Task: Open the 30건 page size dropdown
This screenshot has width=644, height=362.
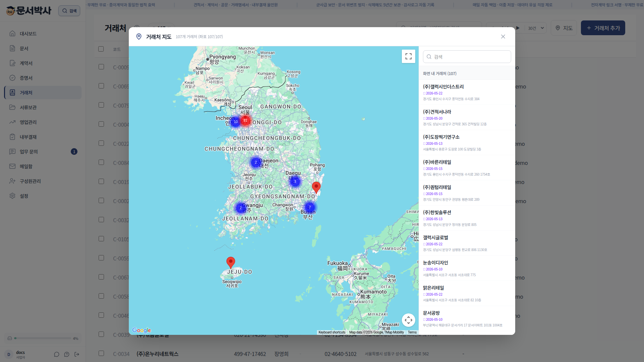Action: click(x=536, y=28)
